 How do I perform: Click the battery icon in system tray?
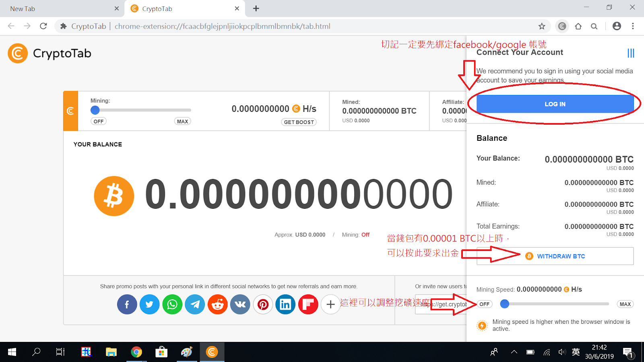pos(530,352)
